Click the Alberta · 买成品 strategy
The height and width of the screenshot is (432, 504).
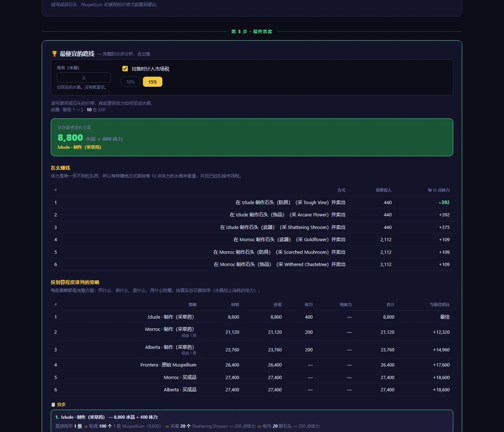[180, 390]
